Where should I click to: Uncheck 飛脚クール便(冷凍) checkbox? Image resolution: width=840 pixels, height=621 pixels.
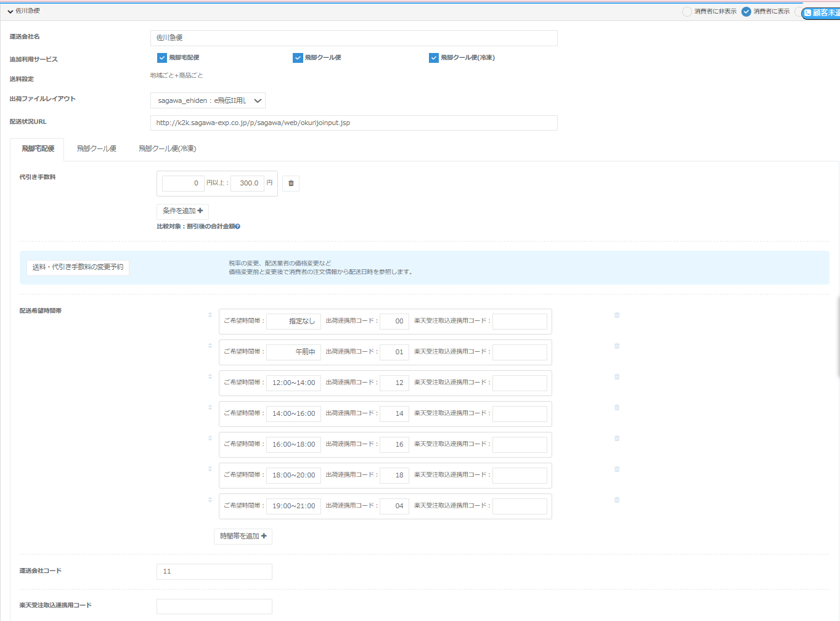coord(434,58)
